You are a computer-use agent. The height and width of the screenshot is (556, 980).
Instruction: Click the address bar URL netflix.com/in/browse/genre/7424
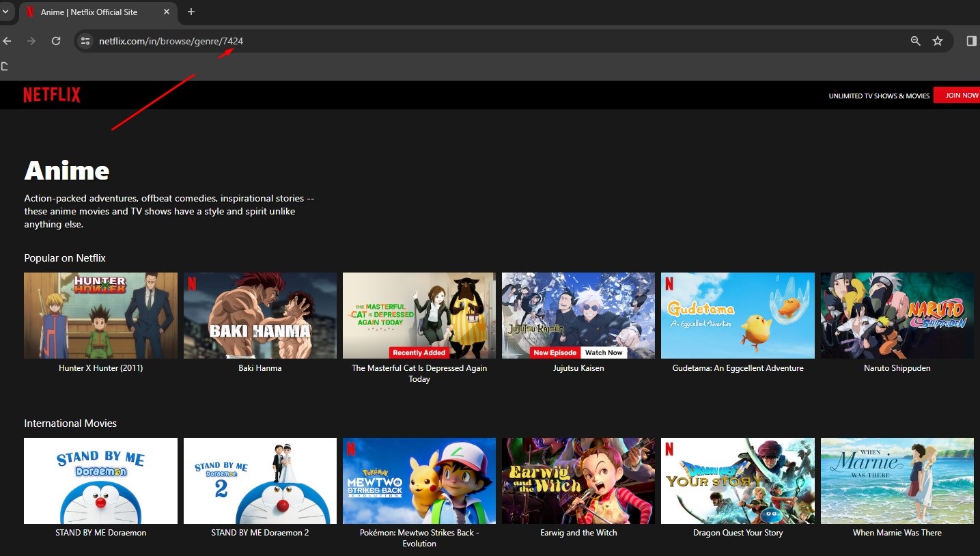tap(171, 41)
